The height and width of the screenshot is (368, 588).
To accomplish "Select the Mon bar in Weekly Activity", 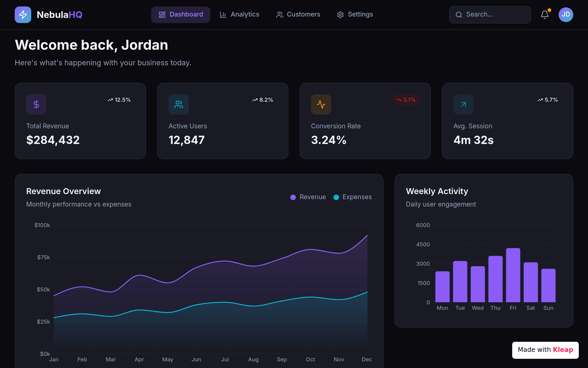I will point(442,287).
